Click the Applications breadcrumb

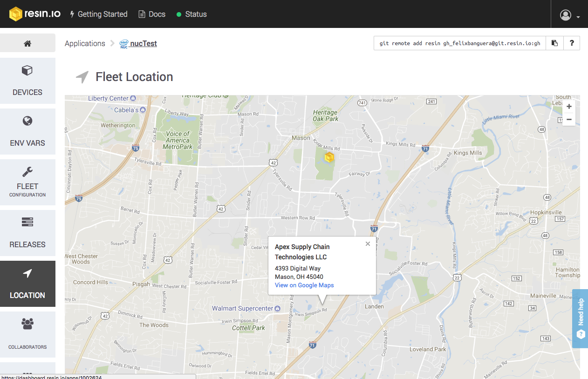pyautogui.click(x=85, y=43)
